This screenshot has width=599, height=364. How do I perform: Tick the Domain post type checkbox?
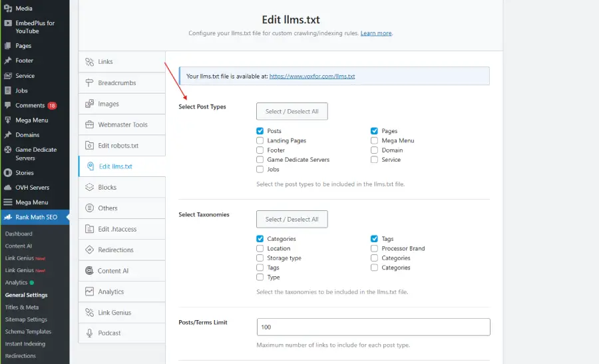374,150
